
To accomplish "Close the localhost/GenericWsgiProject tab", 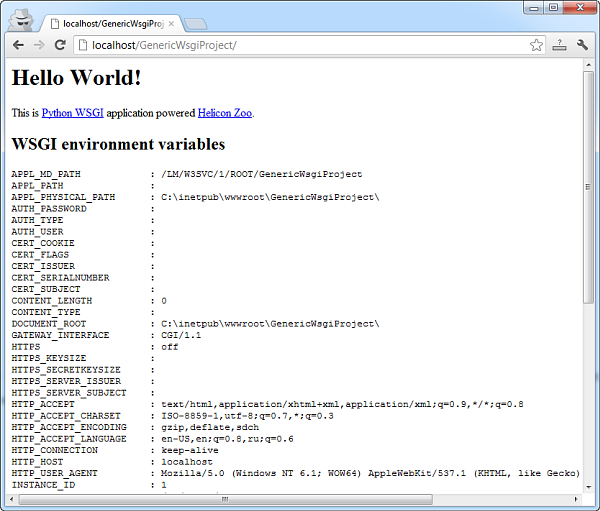I will (172, 22).
